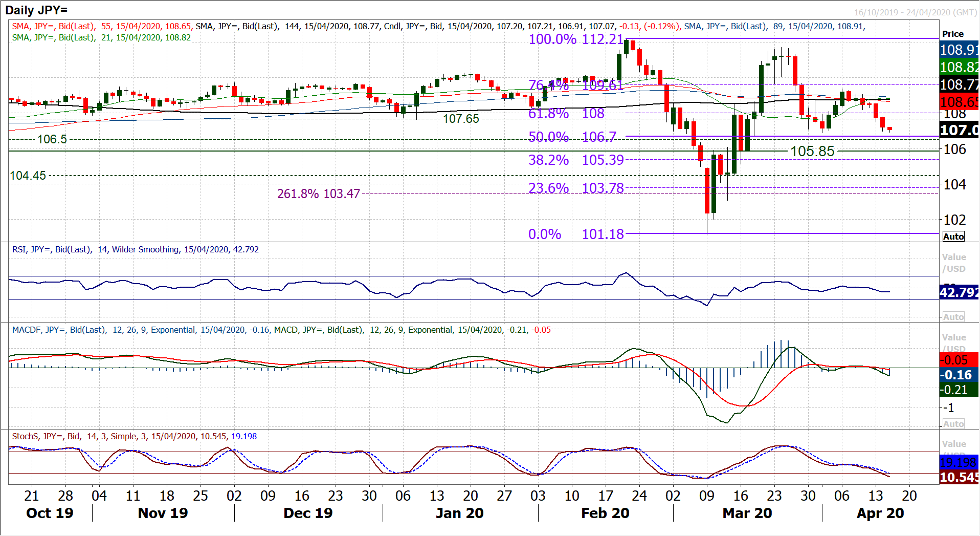Select the 38.2% 105.39 Fibonacci label

pos(576,160)
